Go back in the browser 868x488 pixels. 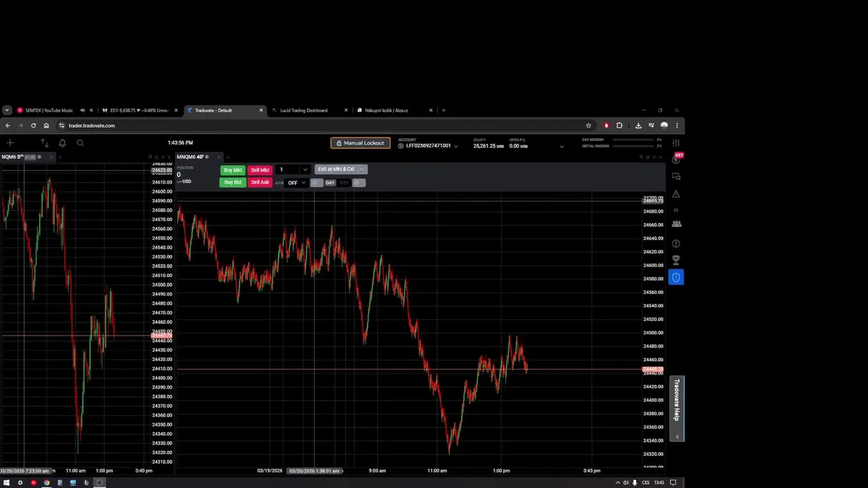point(7,125)
